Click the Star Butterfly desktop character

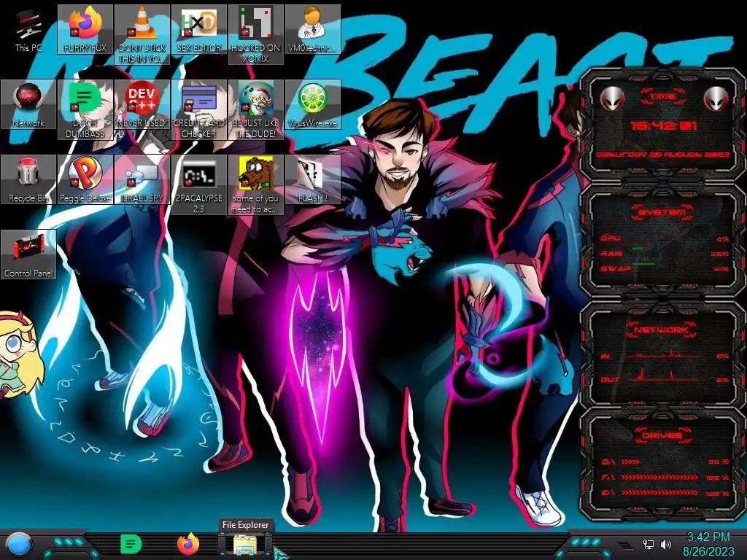point(20,354)
